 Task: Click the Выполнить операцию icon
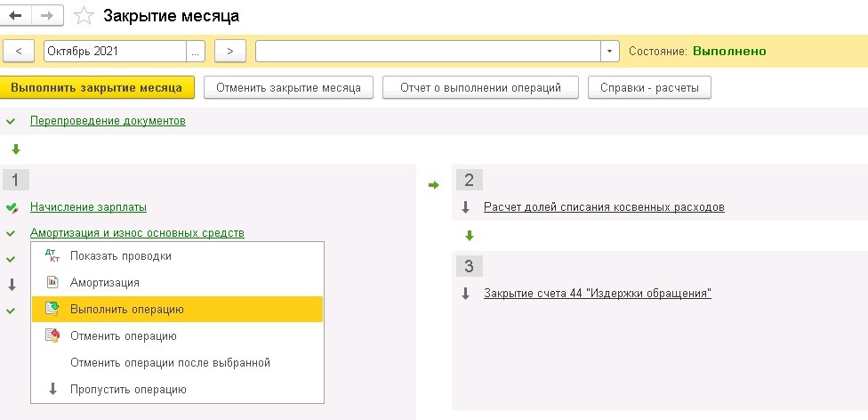[52, 309]
